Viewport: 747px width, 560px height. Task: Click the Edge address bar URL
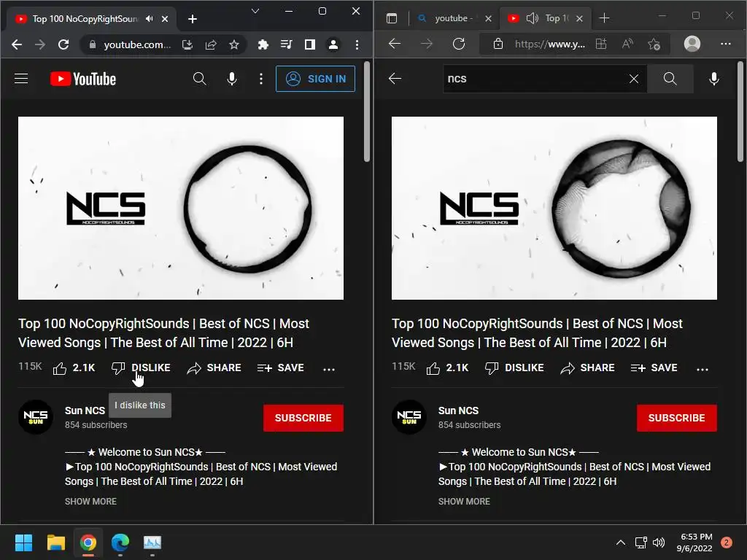550,44
